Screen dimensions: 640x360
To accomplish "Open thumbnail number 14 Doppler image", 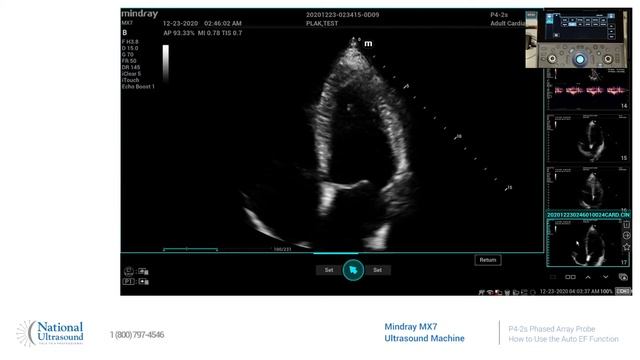I will coord(587,89).
